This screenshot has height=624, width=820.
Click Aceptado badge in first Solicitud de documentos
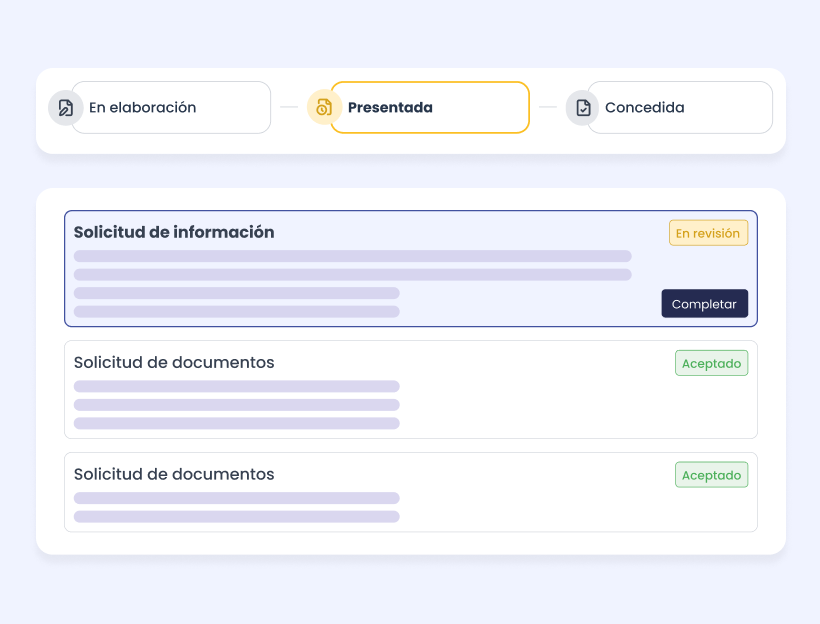(x=711, y=364)
